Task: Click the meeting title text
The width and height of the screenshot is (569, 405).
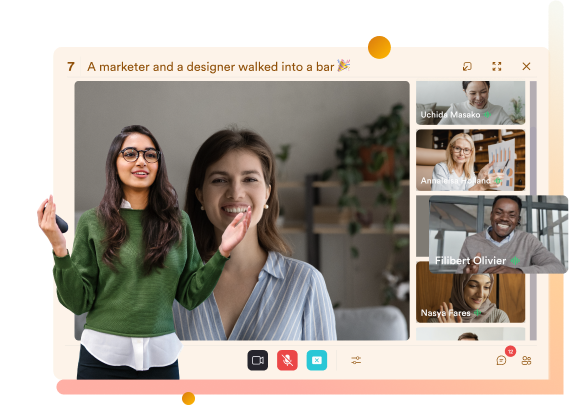Action: pos(210,67)
